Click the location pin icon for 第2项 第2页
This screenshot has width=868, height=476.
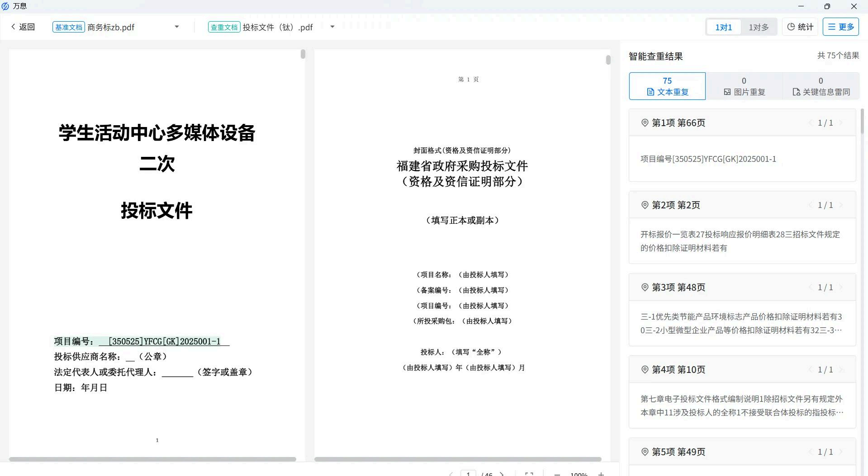click(x=645, y=205)
